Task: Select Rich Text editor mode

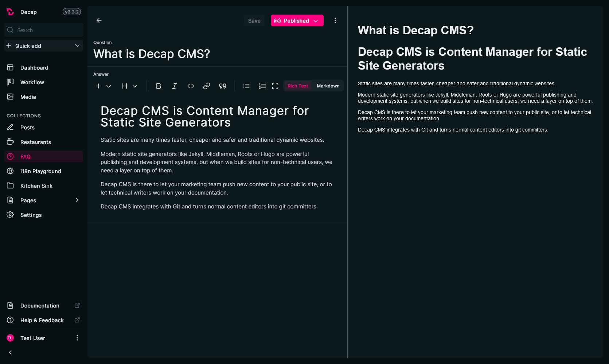Action: pyautogui.click(x=297, y=86)
